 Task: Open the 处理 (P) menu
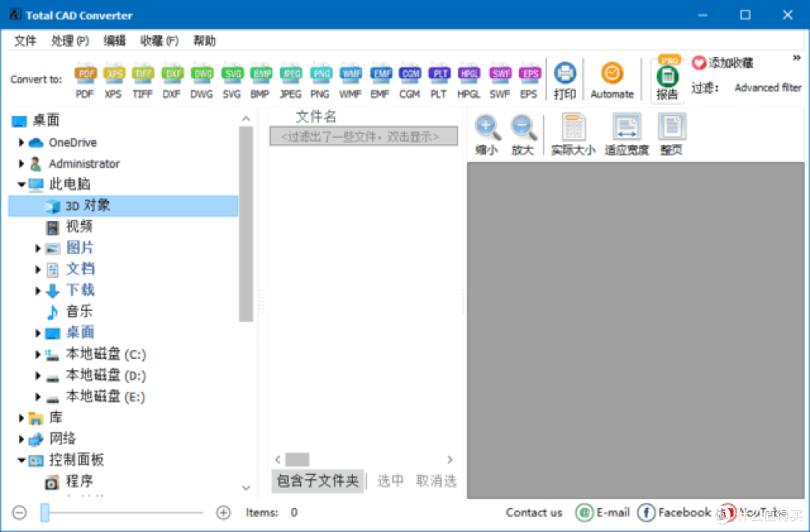pos(70,40)
